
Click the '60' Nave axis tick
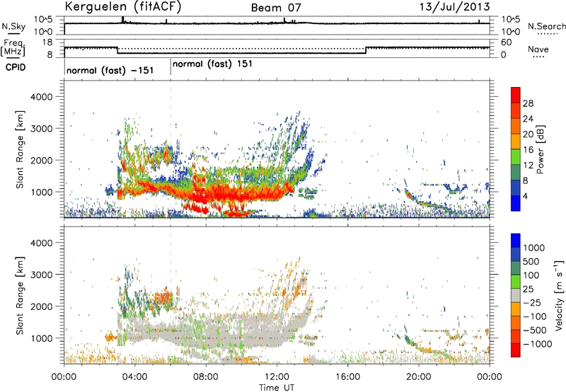click(x=506, y=42)
